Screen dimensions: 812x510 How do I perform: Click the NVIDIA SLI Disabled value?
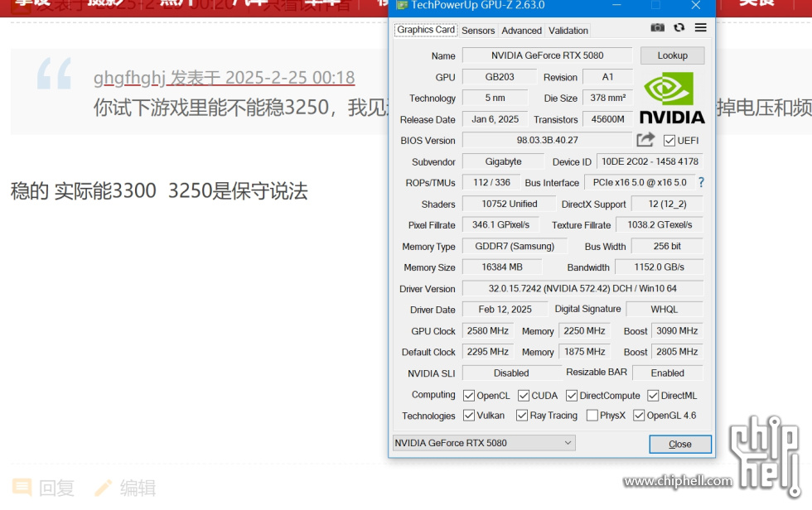pos(511,373)
